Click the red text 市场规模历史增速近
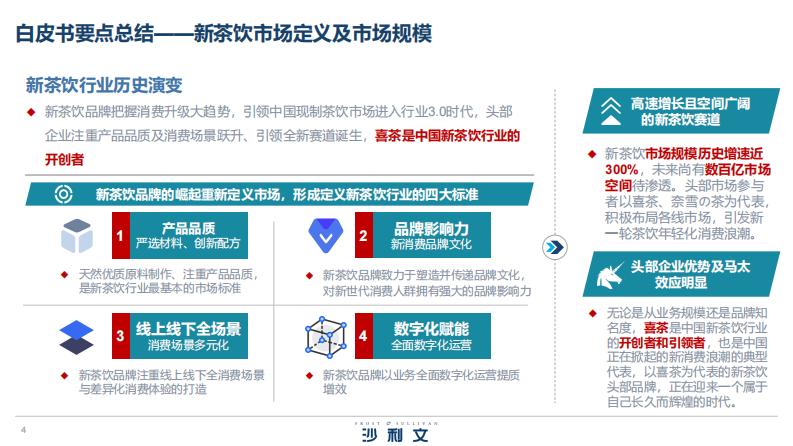Screen dimensions: 793x446 pos(704,153)
